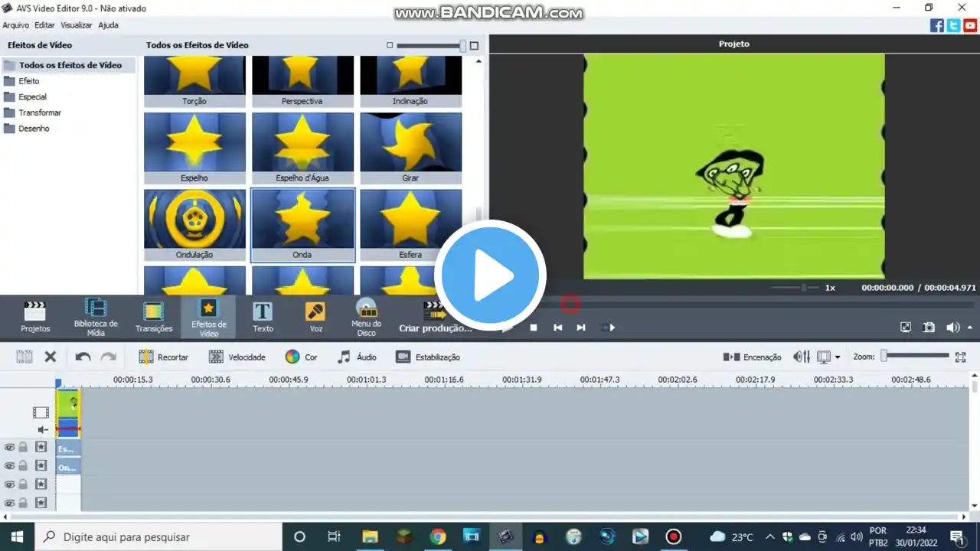Screen dimensions: 980x551
Task: Select the Espelho d'Água effect thumbnail
Action: click(x=302, y=148)
